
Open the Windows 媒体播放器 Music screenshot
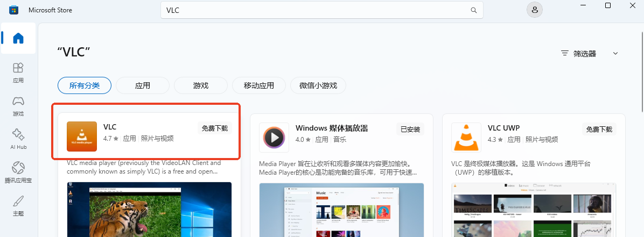[341, 210]
